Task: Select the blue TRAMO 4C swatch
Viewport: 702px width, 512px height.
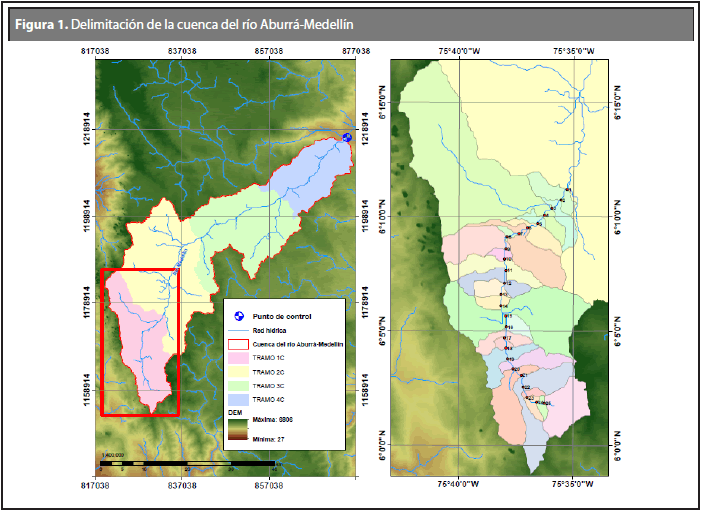Action: point(239,399)
